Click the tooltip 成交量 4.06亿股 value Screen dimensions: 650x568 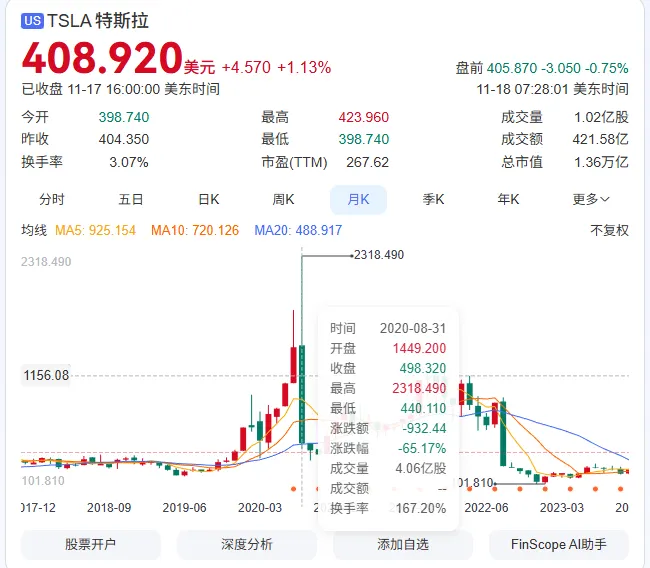[421, 468]
